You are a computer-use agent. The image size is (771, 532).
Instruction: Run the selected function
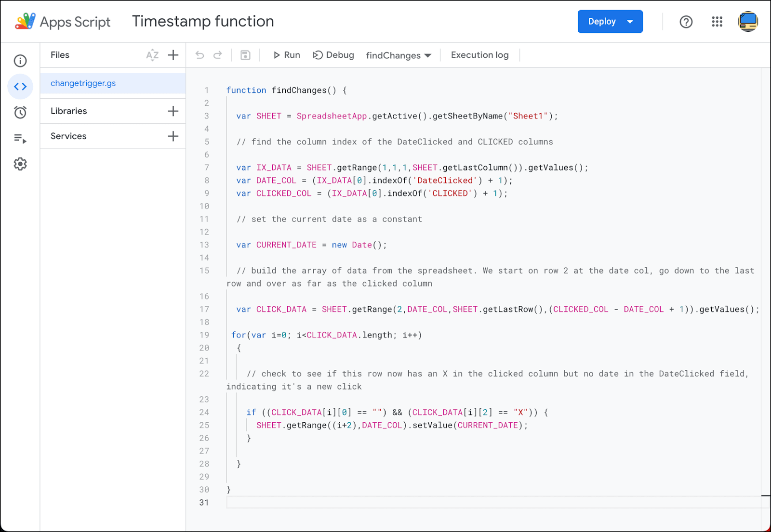[287, 55]
